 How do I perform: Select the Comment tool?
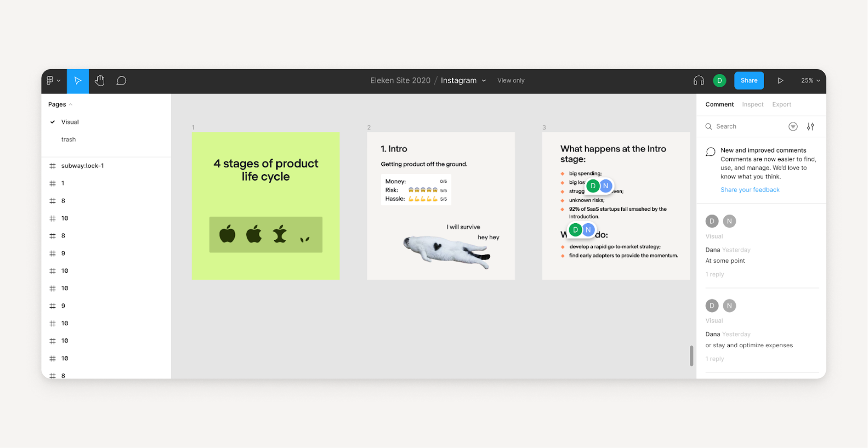(x=121, y=81)
